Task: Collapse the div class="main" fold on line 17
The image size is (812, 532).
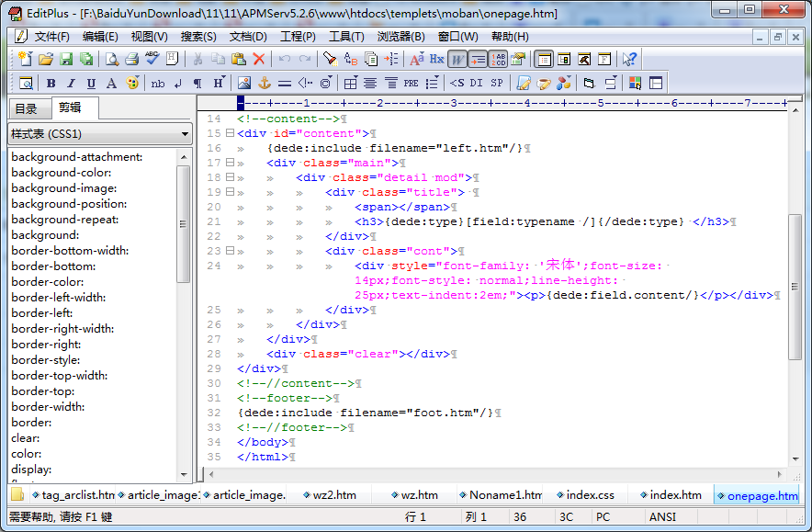Action: click(230, 163)
